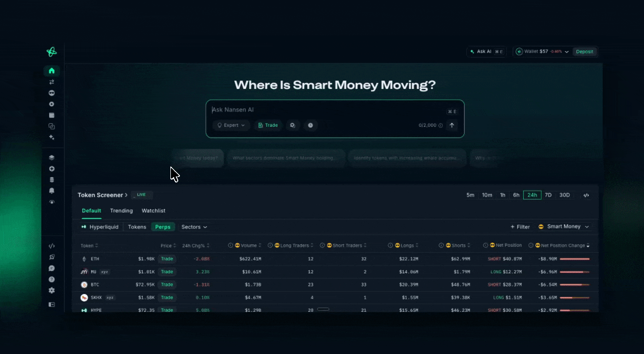Click the Ask AI button in header
The image size is (644, 354).
pyautogui.click(x=486, y=52)
